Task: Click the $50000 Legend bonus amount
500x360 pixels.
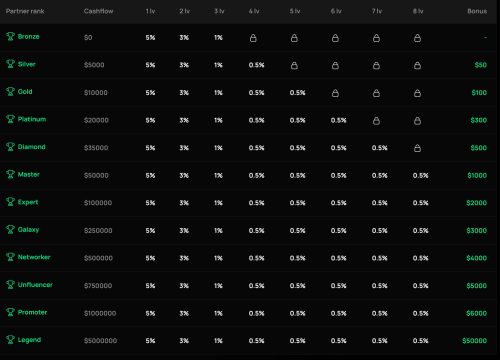Action: 474,341
